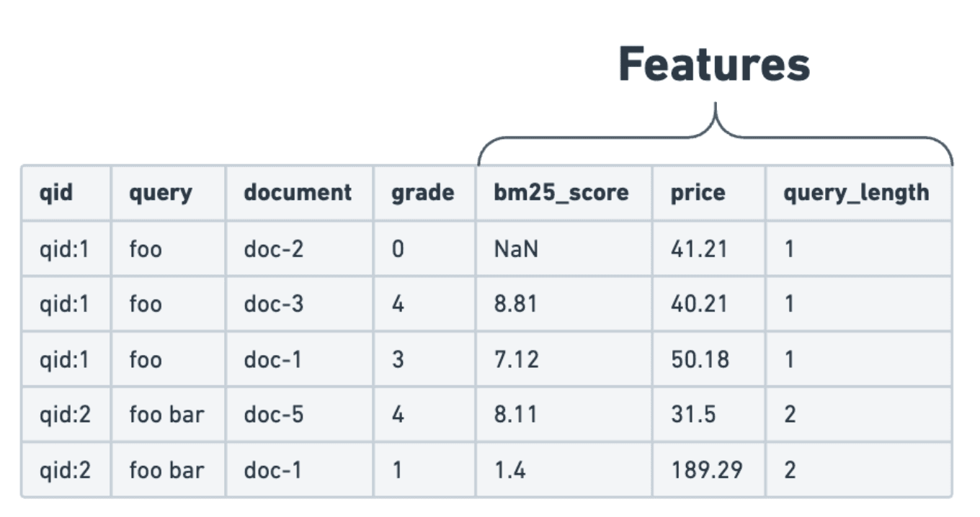The width and height of the screenshot is (980, 517).
Task: Select the price cell showing 50.18
Action: (x=700, y=359)
